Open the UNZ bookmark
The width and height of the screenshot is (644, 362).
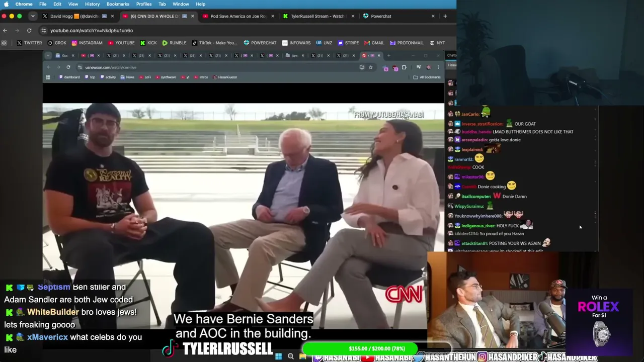point(324,43)
